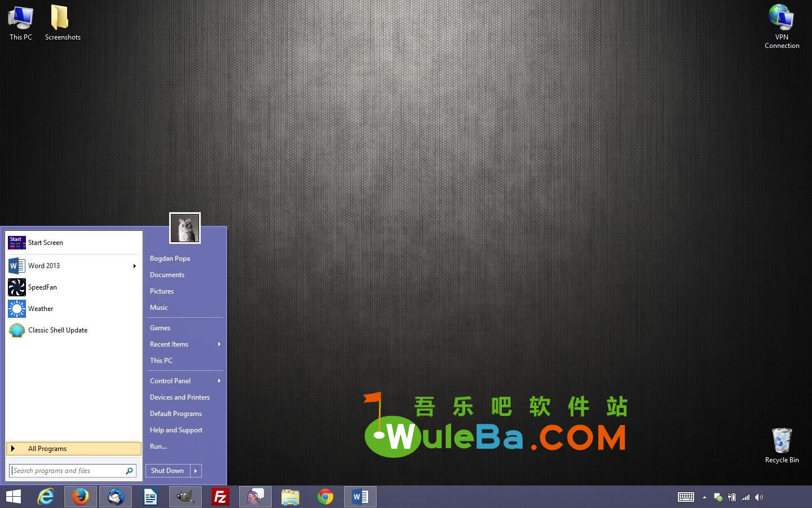Switch to Firefox on the taskbar
The height and width of the screenshot is (508, 812).
81,497
